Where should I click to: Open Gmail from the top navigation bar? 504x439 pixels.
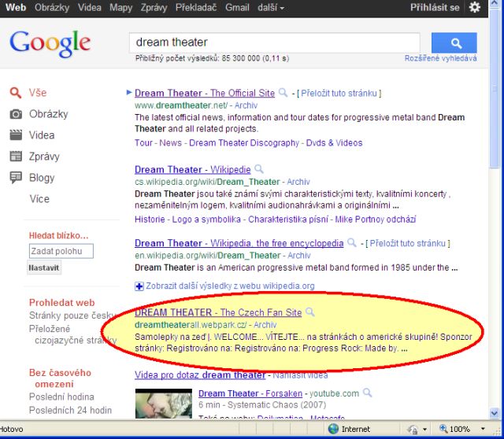tap(237, 7)
